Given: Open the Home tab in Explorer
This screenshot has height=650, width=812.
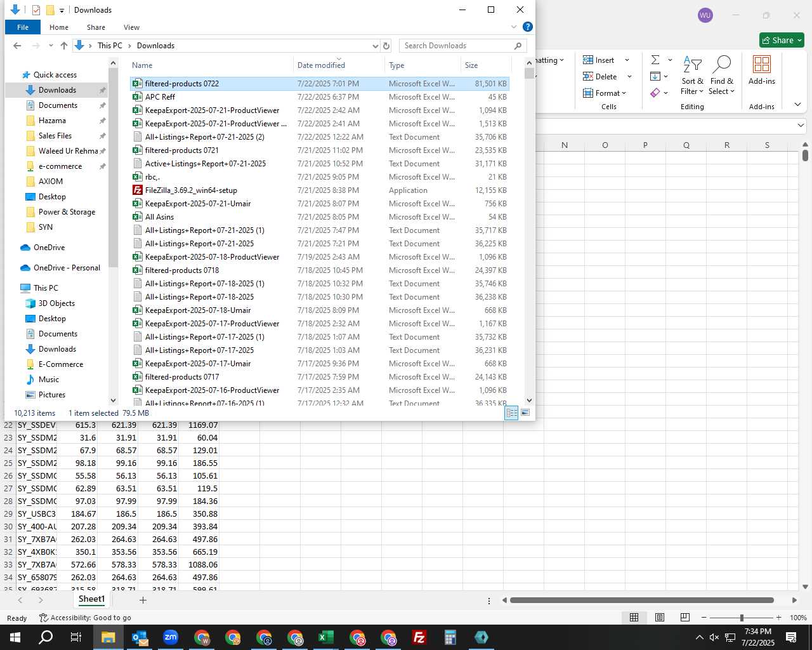Looking at the screenshot, I should (59, 27).
